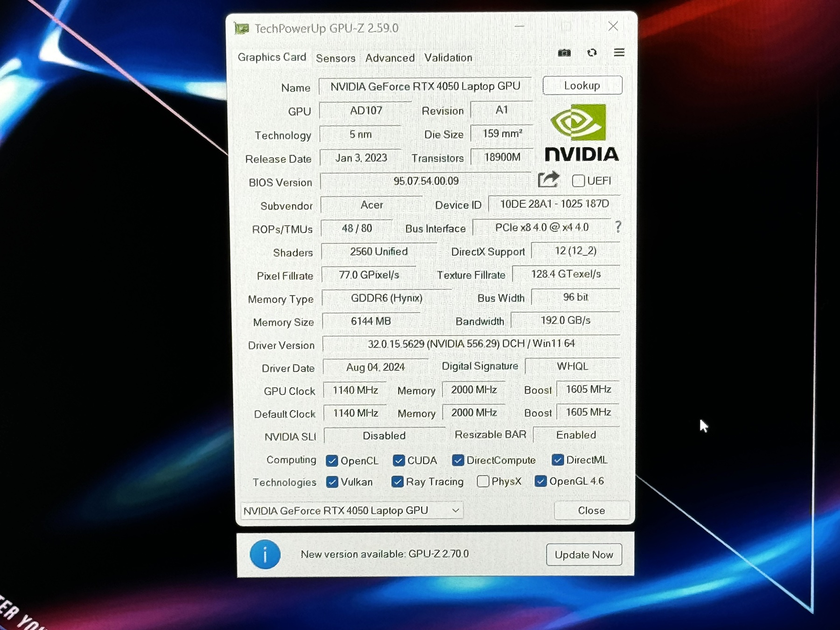
Task: Toggle the CUDA checkbox
Action: point(399,461)
